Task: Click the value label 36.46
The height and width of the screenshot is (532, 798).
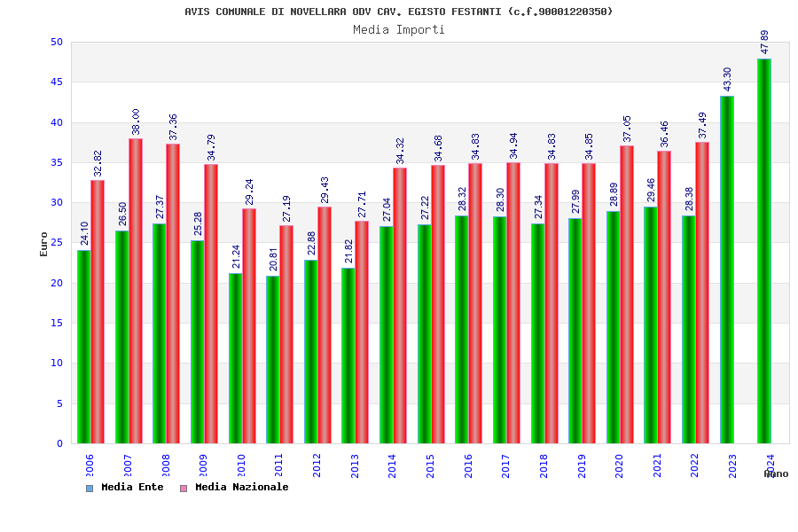Action: coord(664,135)
